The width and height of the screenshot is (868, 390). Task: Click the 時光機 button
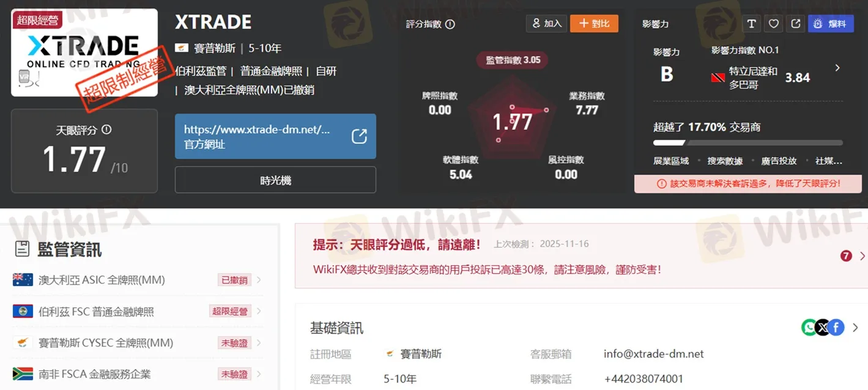pyautogui.click(x=275, y=180)
